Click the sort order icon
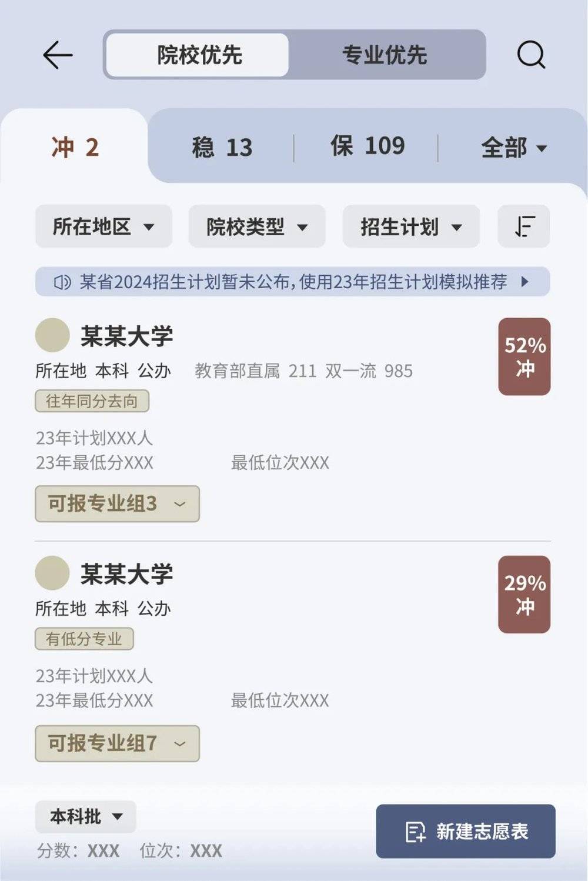This screenshot has height=881, width=588. point(524,226)
